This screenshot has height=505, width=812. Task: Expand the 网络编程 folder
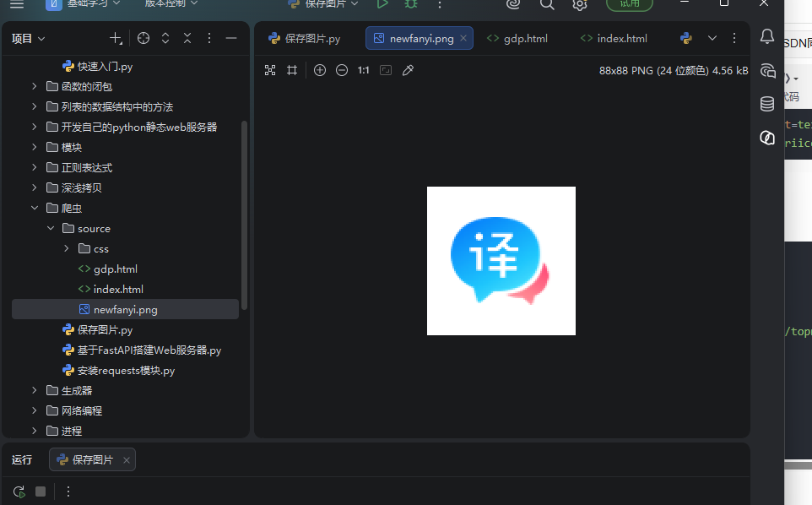(x=34, y=410)
